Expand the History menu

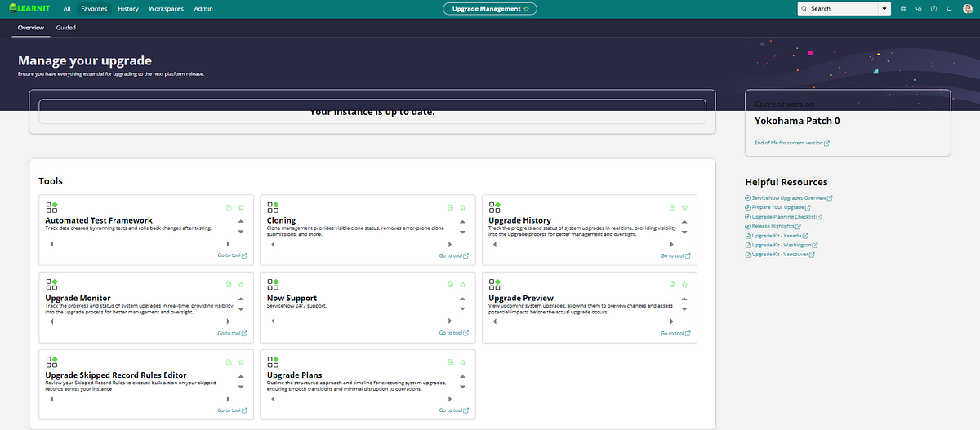click(128, 9)
